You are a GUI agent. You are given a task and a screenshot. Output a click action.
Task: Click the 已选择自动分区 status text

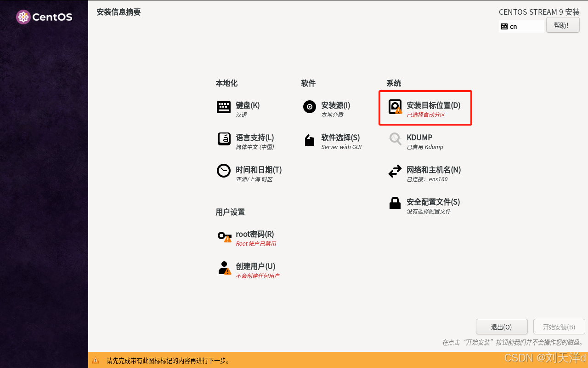click(x=426, y=115)
